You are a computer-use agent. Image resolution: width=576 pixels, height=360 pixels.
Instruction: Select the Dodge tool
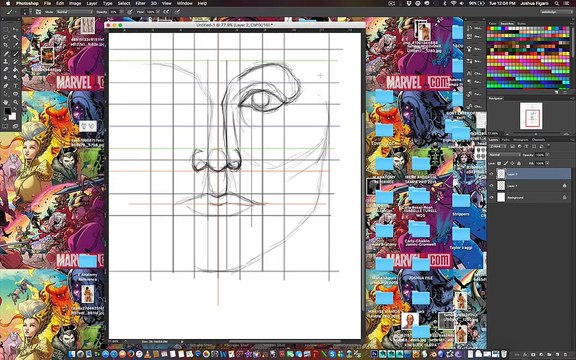pyautogui.click(x=15, y=77)
